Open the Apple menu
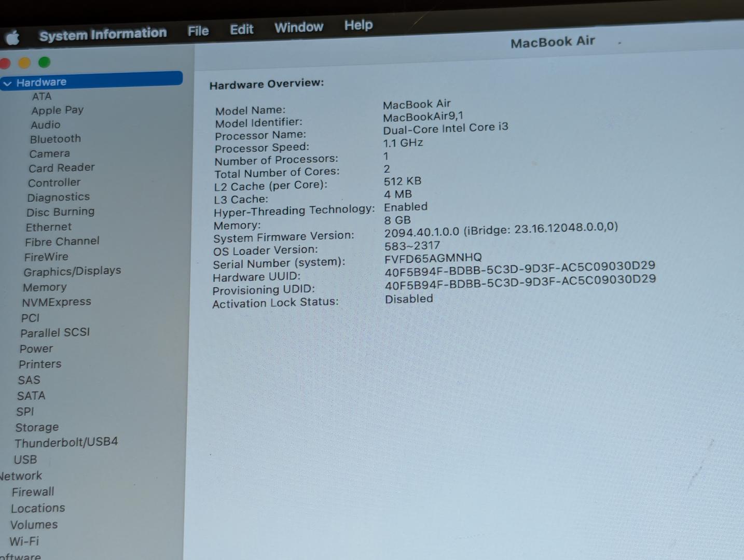This screenshot has width=744, height=560. 13,37
